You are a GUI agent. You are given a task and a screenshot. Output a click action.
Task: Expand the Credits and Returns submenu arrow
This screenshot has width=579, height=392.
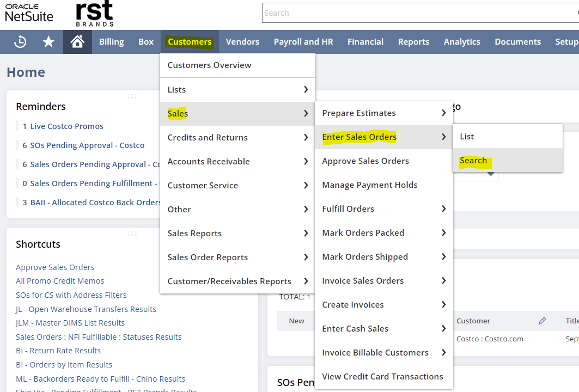[x=306, y=137]
